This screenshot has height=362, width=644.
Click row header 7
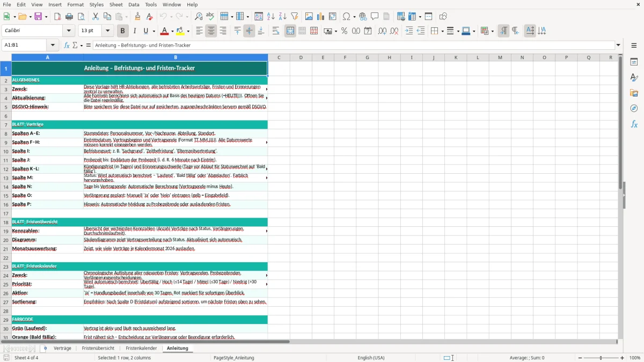(x=6, y=124)
